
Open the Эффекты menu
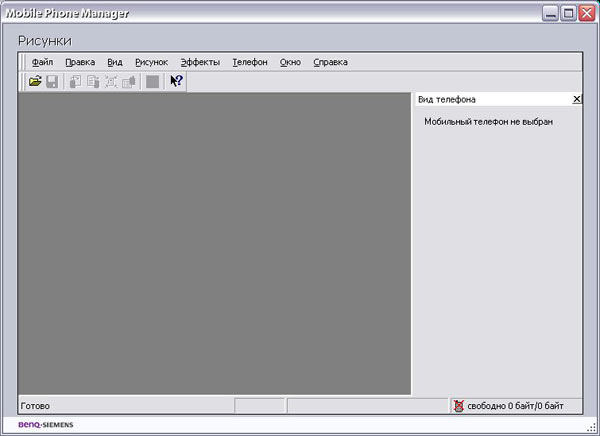coord(200,62)
